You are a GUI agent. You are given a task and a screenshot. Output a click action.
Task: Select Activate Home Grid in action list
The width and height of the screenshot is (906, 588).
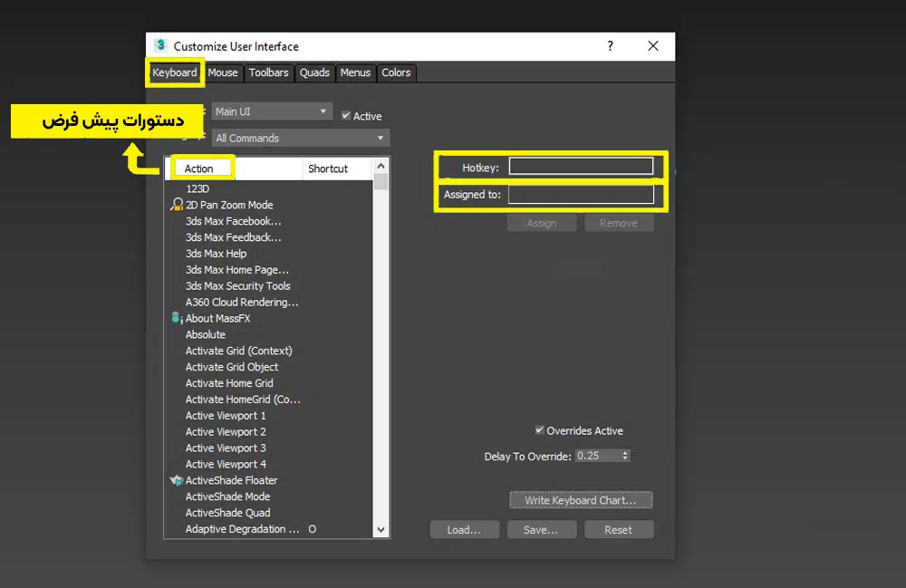[229, 383]
